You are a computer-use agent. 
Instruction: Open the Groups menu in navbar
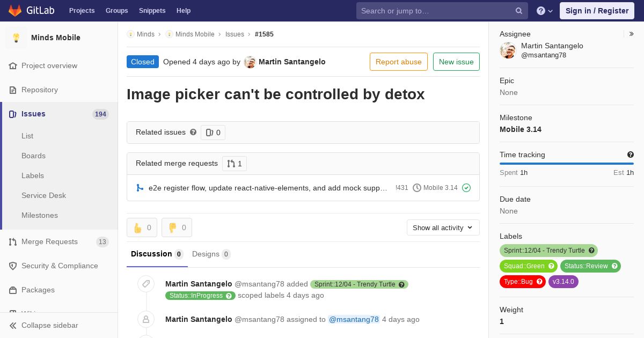(116, 11)
